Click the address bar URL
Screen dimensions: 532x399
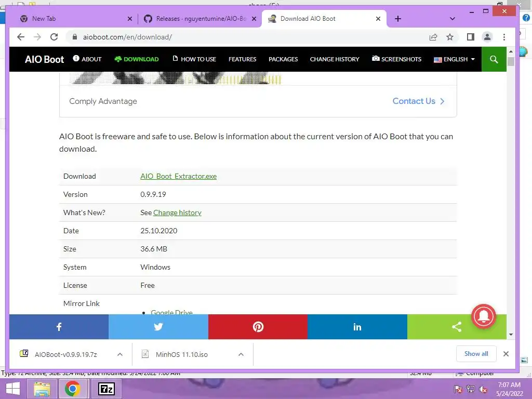(x=128, y=37)
